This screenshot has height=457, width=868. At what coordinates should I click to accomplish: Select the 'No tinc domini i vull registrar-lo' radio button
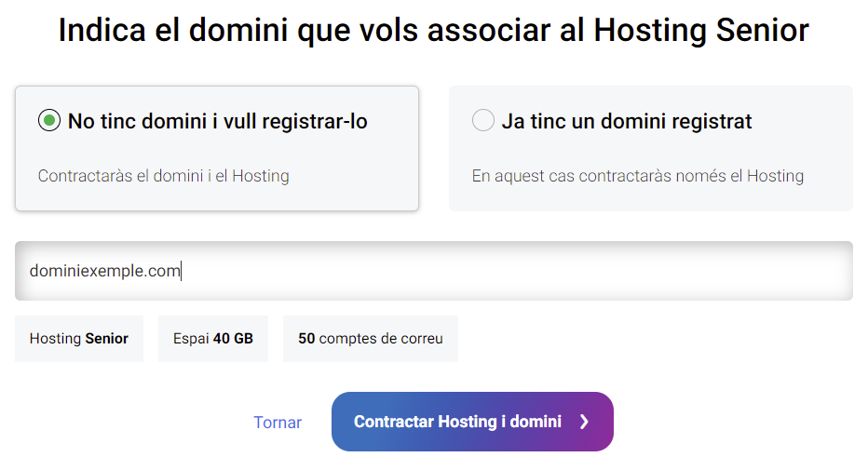click(x=49, y=120)
